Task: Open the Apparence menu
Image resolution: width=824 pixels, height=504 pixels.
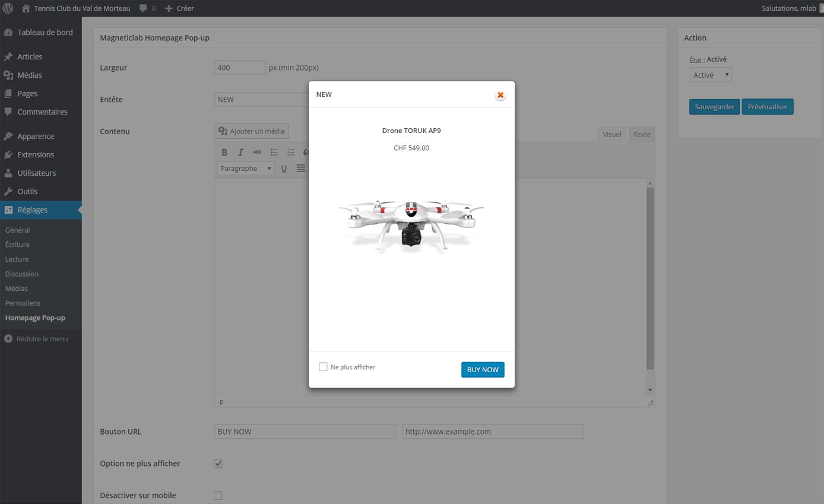Action: coord(40,136)
